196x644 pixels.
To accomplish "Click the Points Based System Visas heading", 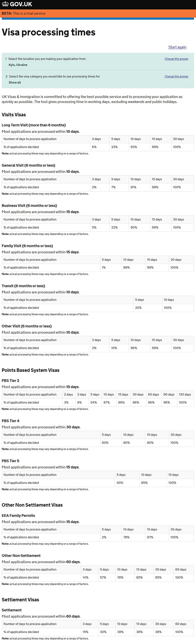I will coord(31,370).
